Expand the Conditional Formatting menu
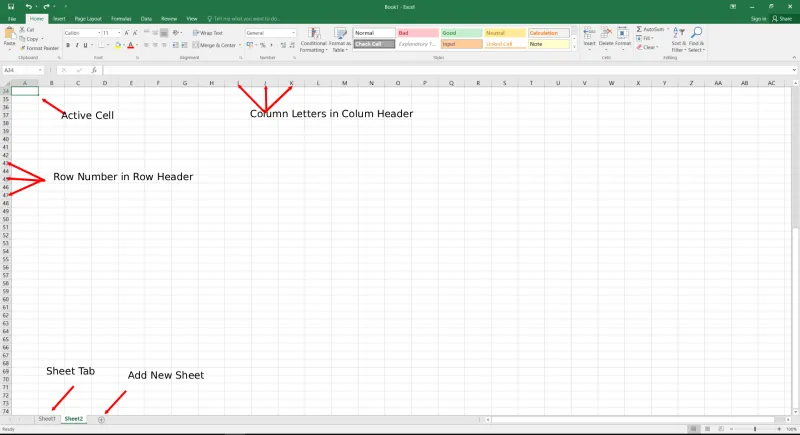 [x=313, y=40]
